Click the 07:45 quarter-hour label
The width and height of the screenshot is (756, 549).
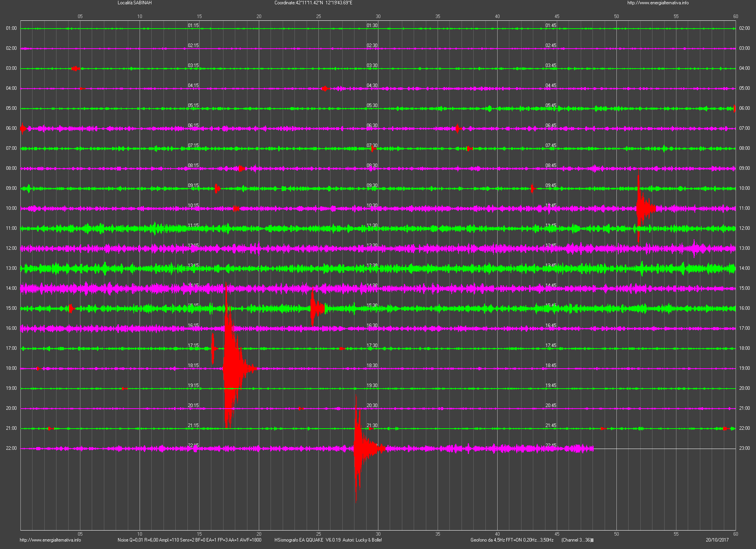coord(551,145)
